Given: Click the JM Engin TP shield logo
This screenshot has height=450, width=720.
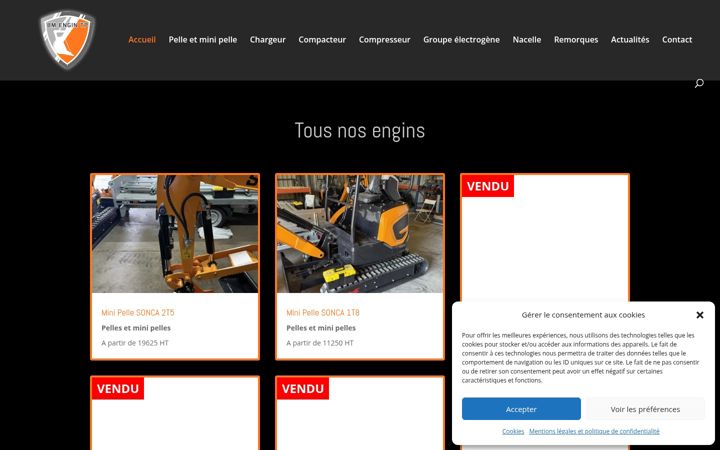Looking at the screenshot, I should tap(68, 39).
